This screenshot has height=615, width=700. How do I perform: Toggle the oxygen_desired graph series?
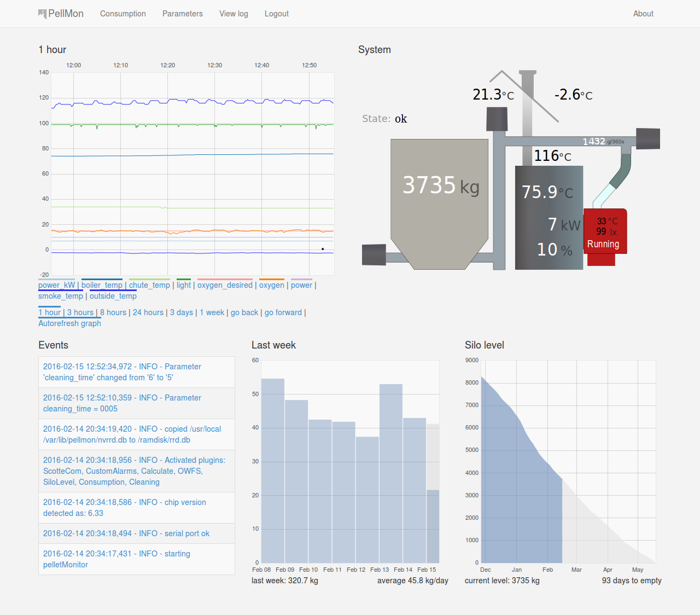(x=225, y=285)
